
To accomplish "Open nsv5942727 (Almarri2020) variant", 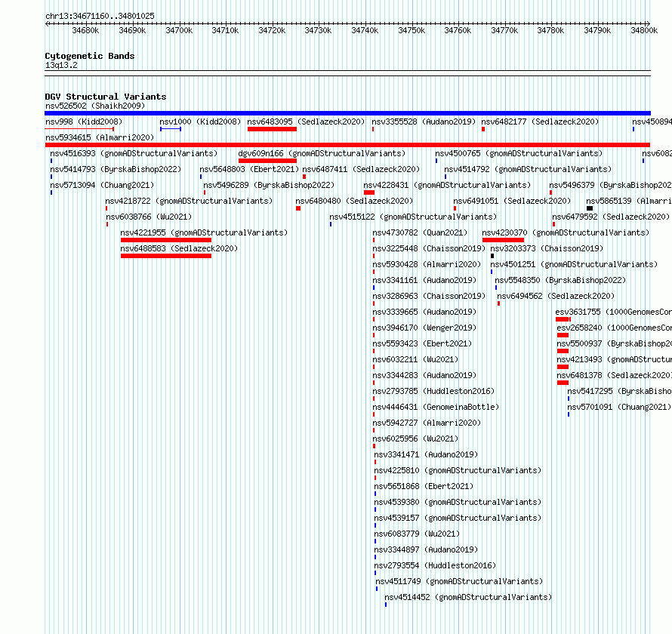I will click(x=427, y=423).
